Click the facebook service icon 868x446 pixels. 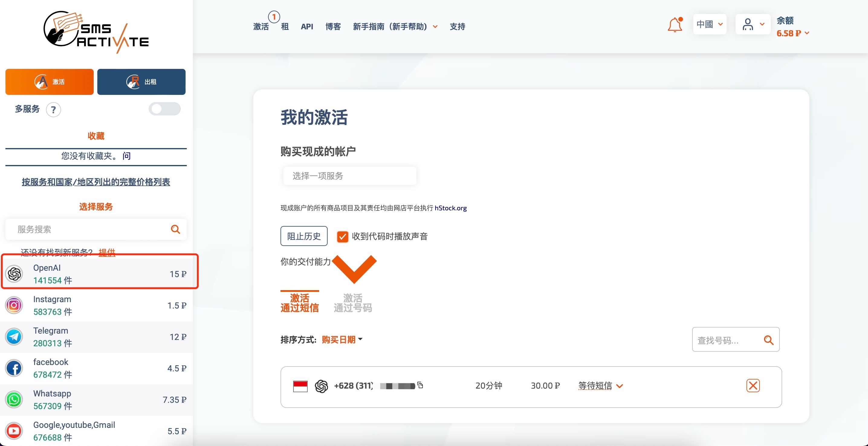coord(14,368)
